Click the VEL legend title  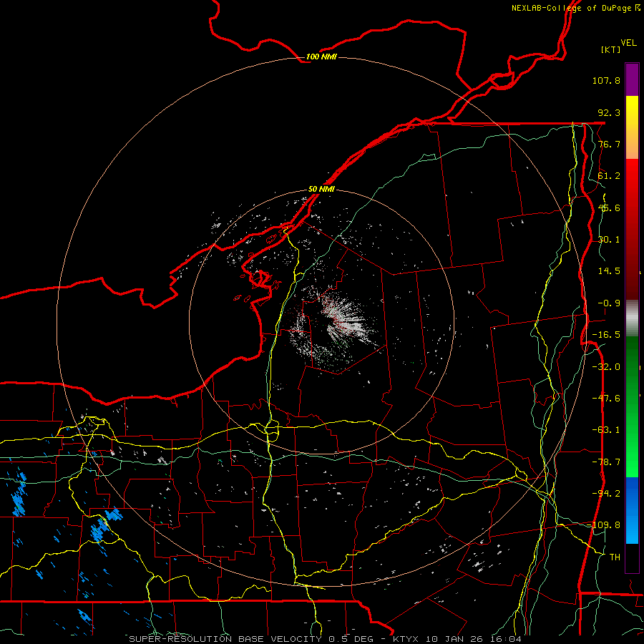pyautogui.click(x=628, y=43)
